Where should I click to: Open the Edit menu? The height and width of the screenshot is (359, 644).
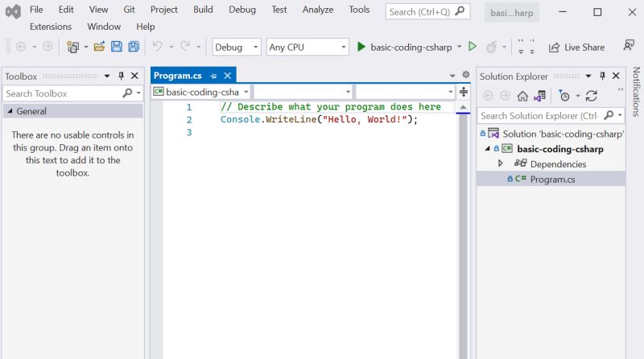66,10
